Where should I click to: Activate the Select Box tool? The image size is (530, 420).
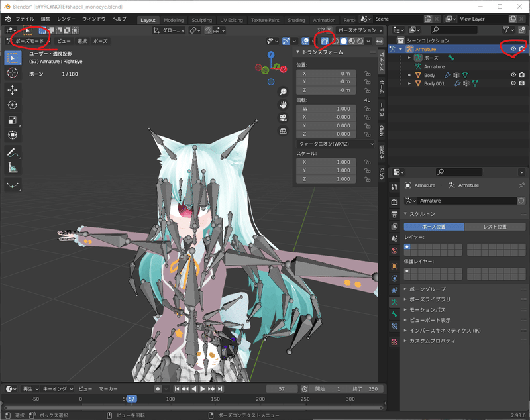click(13, 58)
